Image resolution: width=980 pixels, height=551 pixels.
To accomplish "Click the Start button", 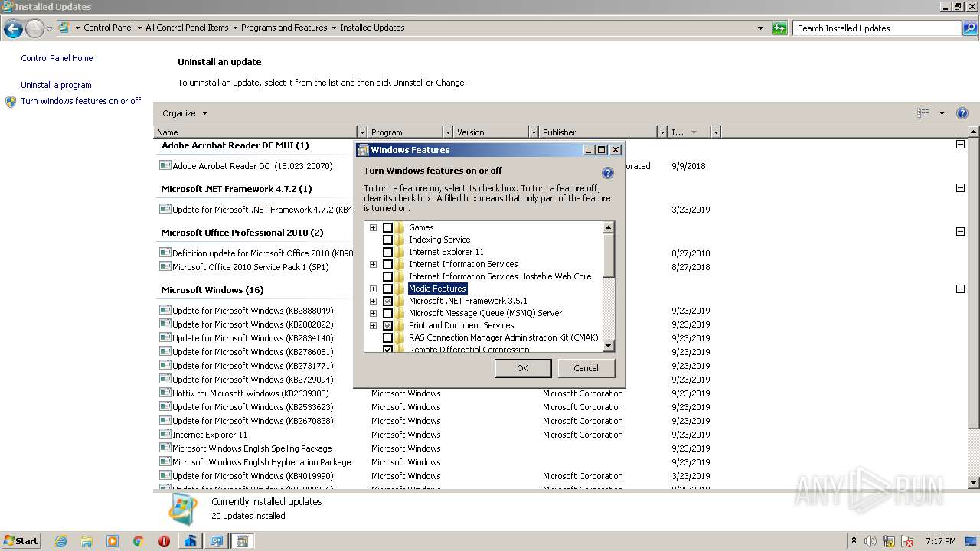I will tap(21, 541).
